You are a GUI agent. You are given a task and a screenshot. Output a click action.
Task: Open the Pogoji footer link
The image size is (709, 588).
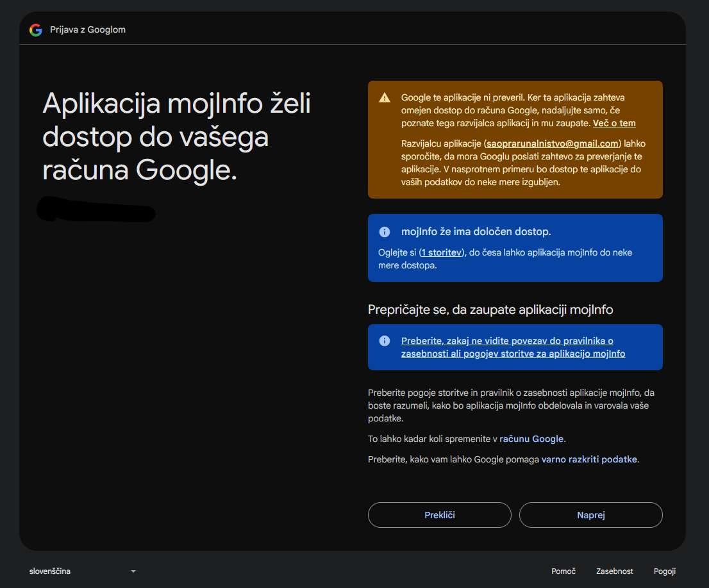pos(665,571)
